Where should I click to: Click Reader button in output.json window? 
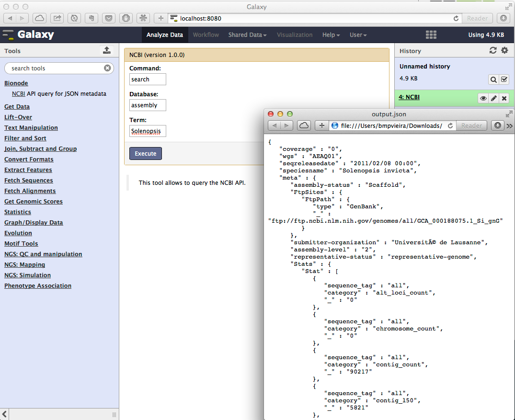coord(471,125)
